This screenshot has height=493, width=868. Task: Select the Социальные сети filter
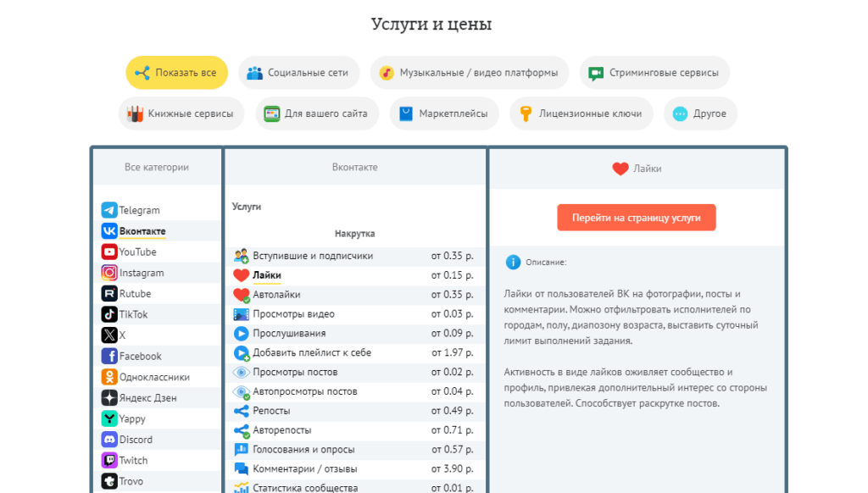(299, 73)
